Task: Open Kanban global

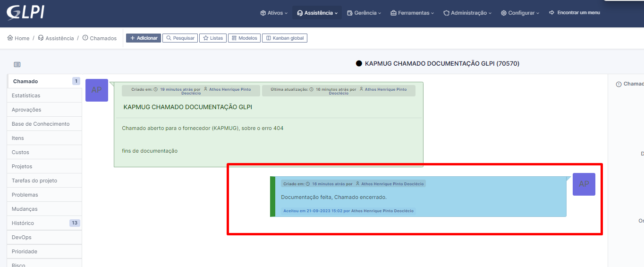Action: [x=285, y=38]
